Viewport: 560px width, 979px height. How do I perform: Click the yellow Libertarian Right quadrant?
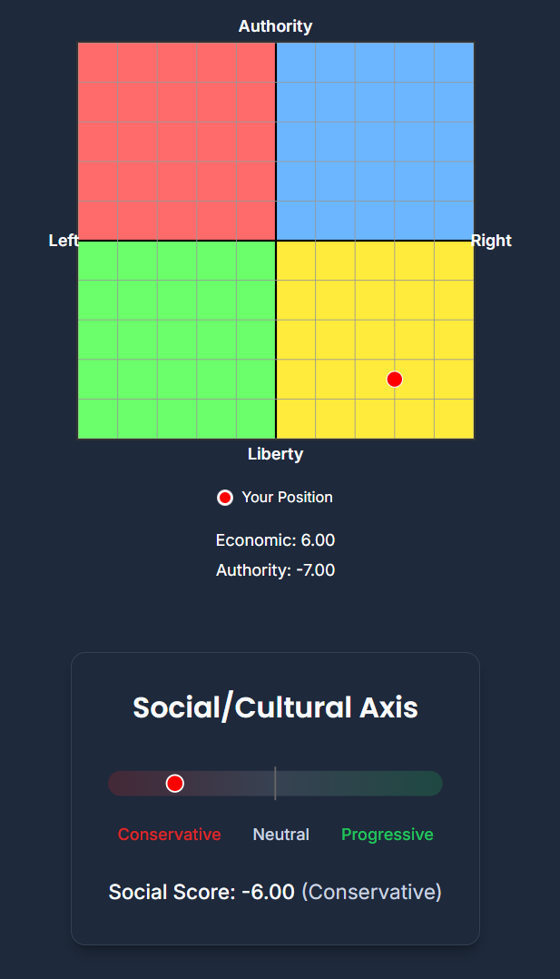(x=375, y=340)
